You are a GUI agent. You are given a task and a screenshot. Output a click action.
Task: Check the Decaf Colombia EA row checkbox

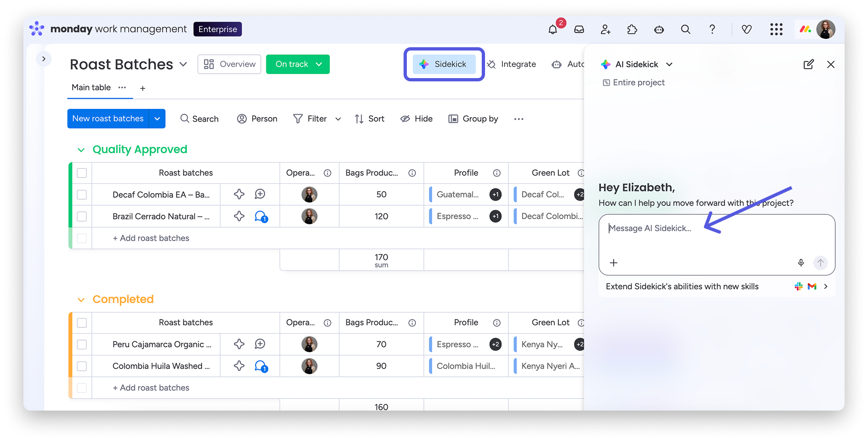point(82,195)
